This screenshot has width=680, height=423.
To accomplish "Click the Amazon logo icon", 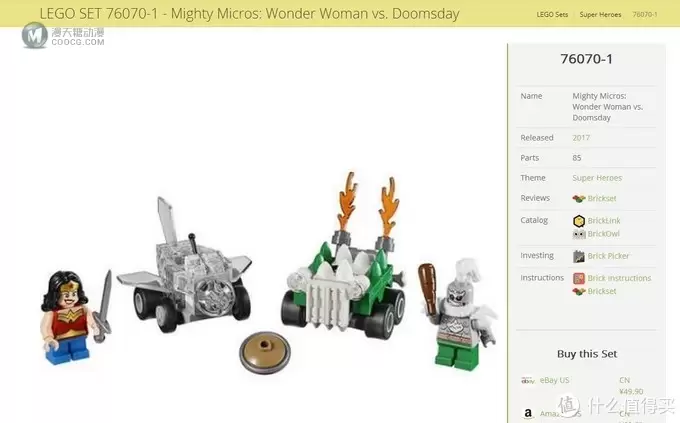I will tap(528, 413).
